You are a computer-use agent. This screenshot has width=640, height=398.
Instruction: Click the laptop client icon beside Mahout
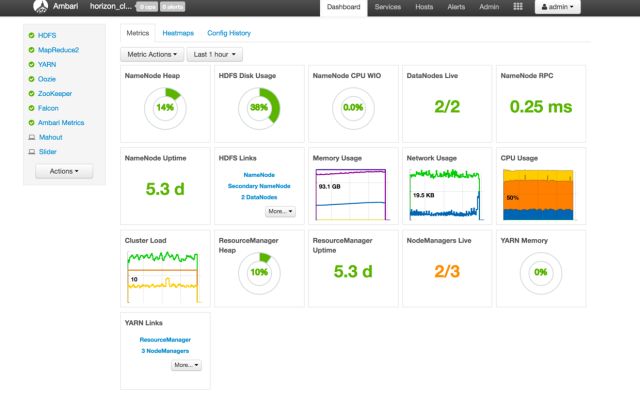pyautogui.click(x=32, y=137)
